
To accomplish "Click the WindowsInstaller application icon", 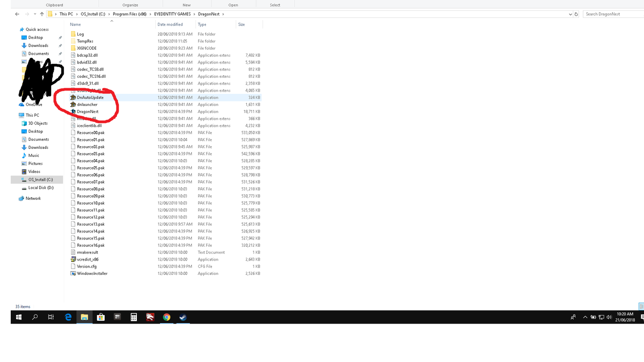I will [x=73, y=274].
